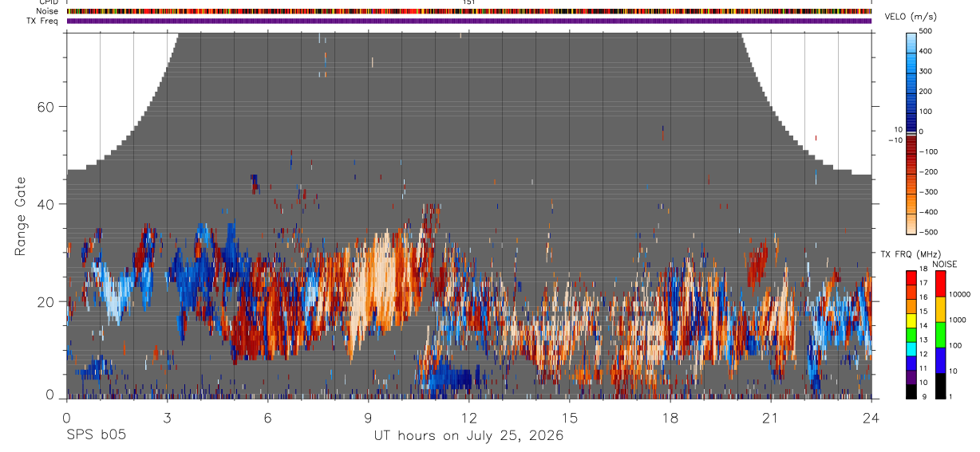Click the 500 label on velocity colorbar
Viewport: 980px width, 452px height.
pyautogui.click(x=927, y=31)
